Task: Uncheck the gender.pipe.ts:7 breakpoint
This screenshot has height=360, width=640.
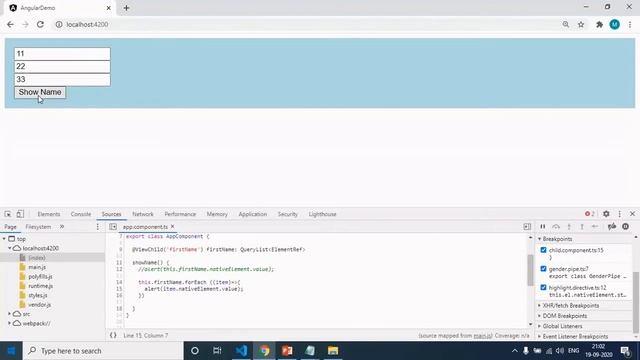Action: pos(543,269)
